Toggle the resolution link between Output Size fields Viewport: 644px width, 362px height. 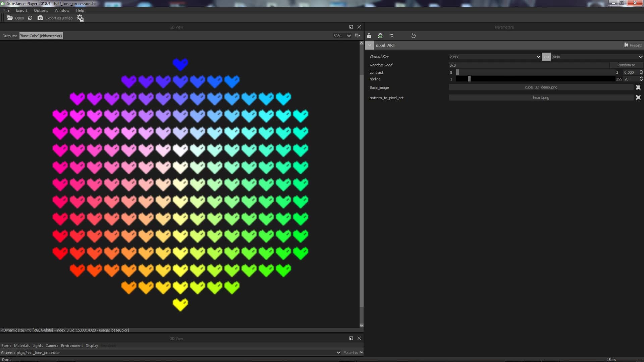tap(546, 57)
